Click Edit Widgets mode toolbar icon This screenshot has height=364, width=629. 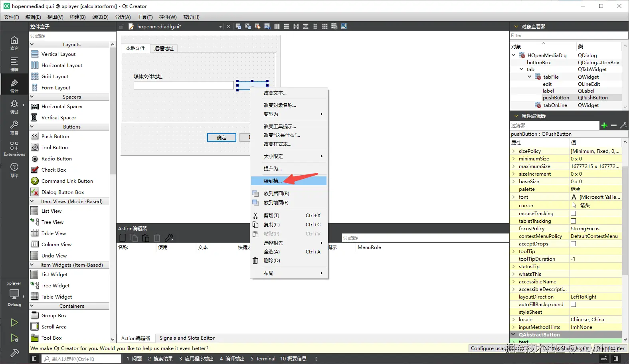(x=238, y=26)
